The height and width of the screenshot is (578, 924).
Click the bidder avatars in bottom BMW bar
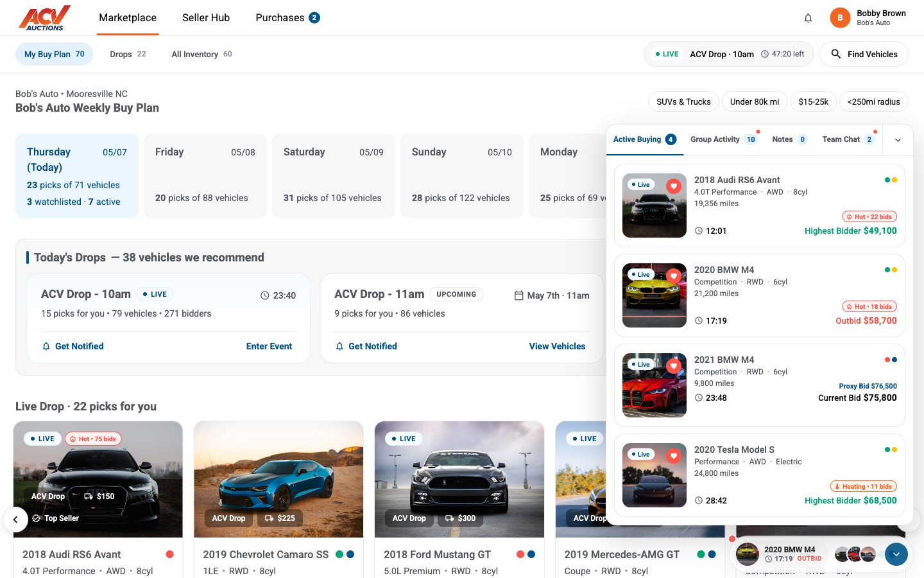(855, 554)
